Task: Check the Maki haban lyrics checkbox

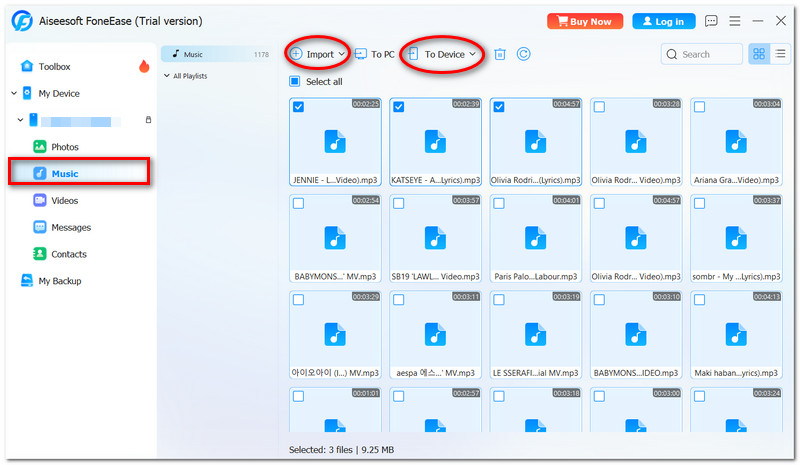Action: tap(699, 300)
